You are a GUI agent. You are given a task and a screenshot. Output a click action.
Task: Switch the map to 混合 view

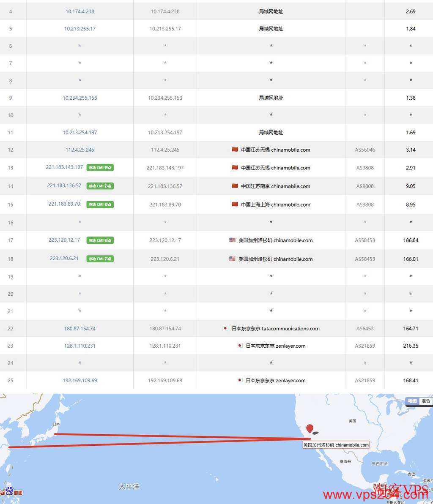click(x=426, y=401)
